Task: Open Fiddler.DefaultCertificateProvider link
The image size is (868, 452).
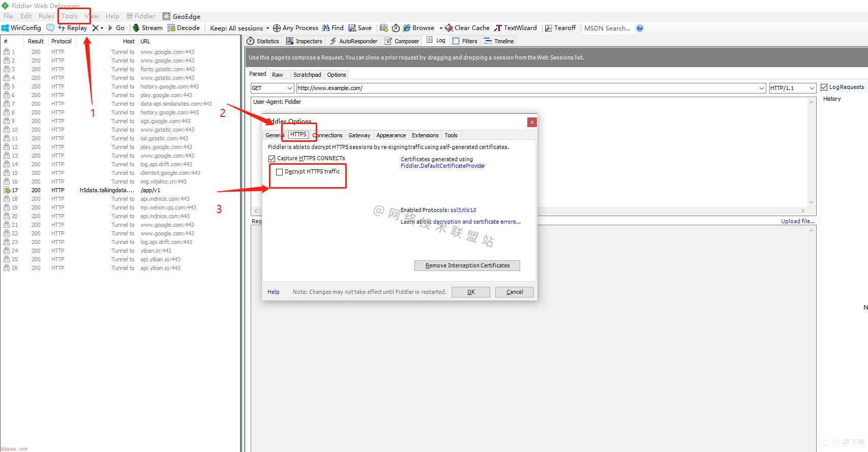Action: coord(443,166)
